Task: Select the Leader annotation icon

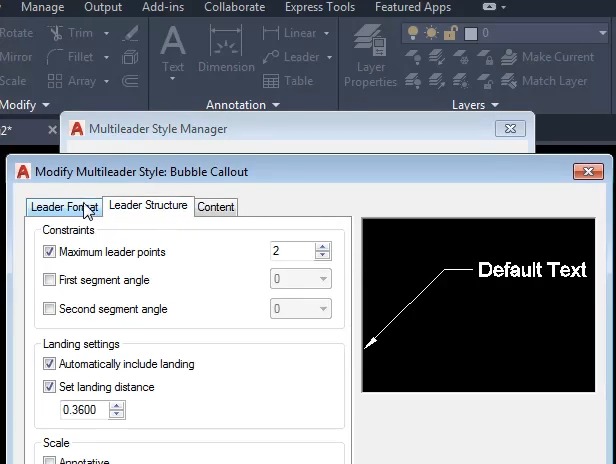Action: coord(271,57)
